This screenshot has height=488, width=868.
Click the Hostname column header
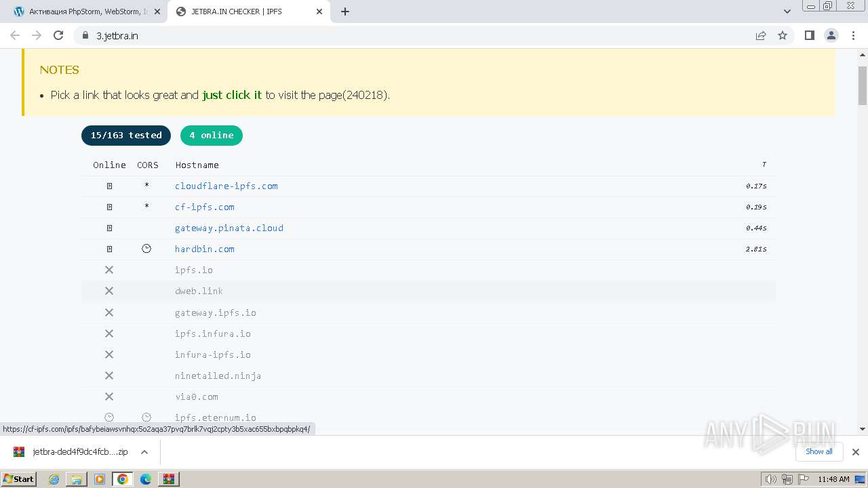pyautogui.click(x=197, y=165)
